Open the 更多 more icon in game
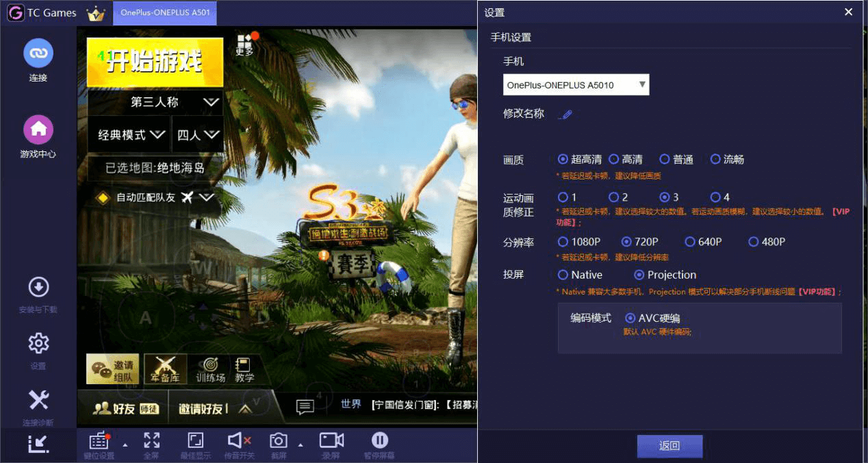This screenshot has width=868, height=463. [245, 45]
